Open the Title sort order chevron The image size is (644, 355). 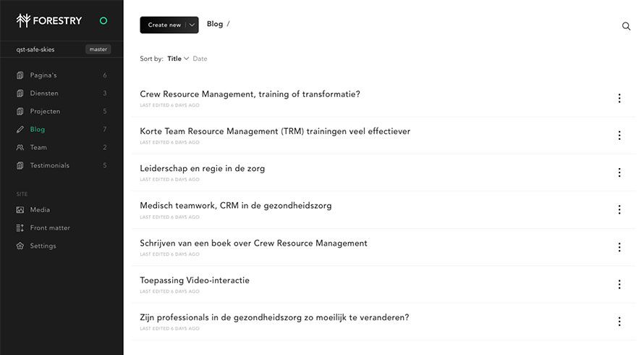(x=187, y=59)
